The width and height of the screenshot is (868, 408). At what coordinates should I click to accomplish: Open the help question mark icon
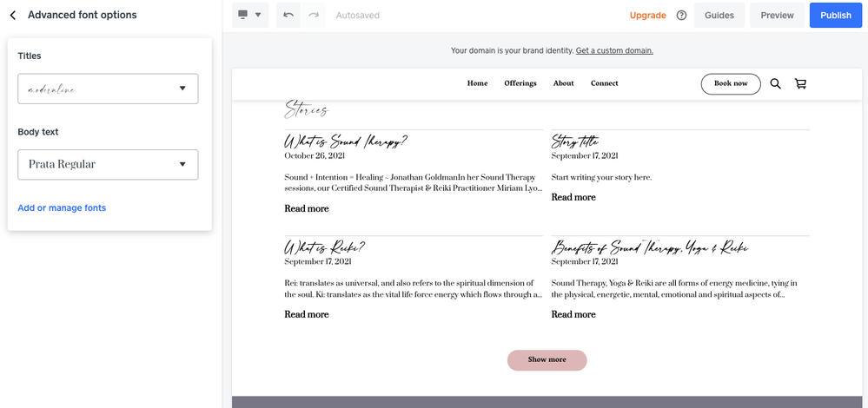681,16
